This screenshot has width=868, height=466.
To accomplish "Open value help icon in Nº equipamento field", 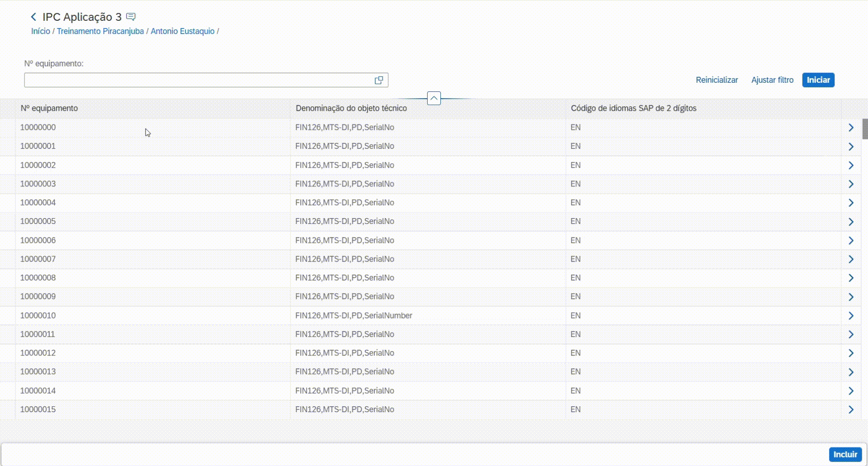I will pos(379,80).
